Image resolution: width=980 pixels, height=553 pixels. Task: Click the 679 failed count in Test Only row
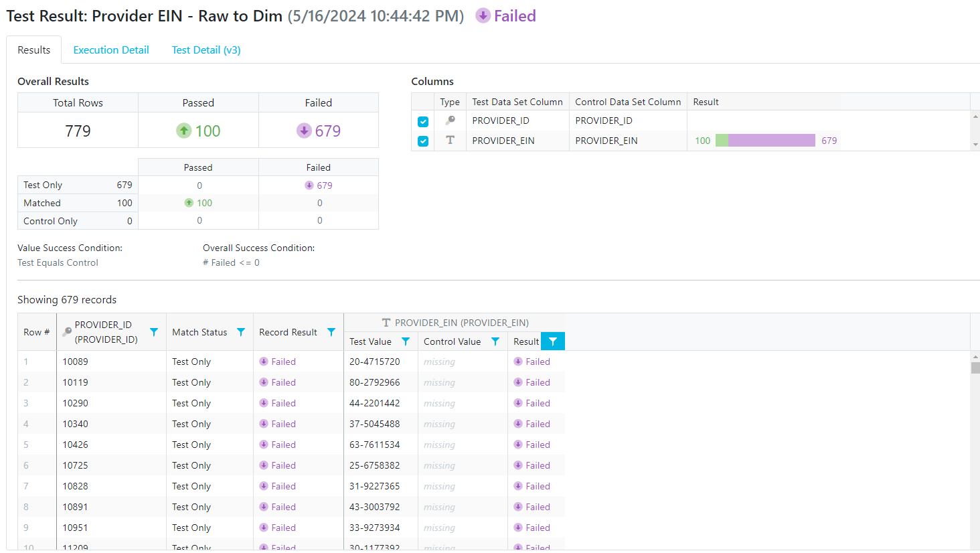[x=325, y=185]
